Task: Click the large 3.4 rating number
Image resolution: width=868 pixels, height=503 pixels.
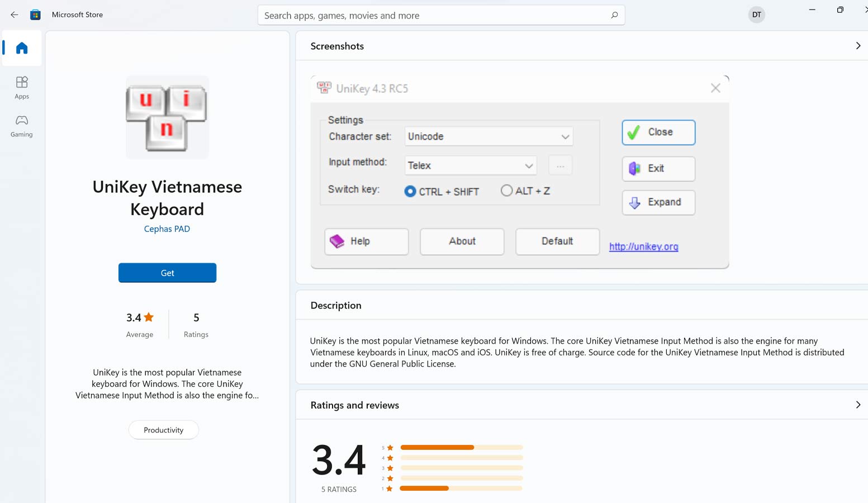Action: tap(339, 460)
